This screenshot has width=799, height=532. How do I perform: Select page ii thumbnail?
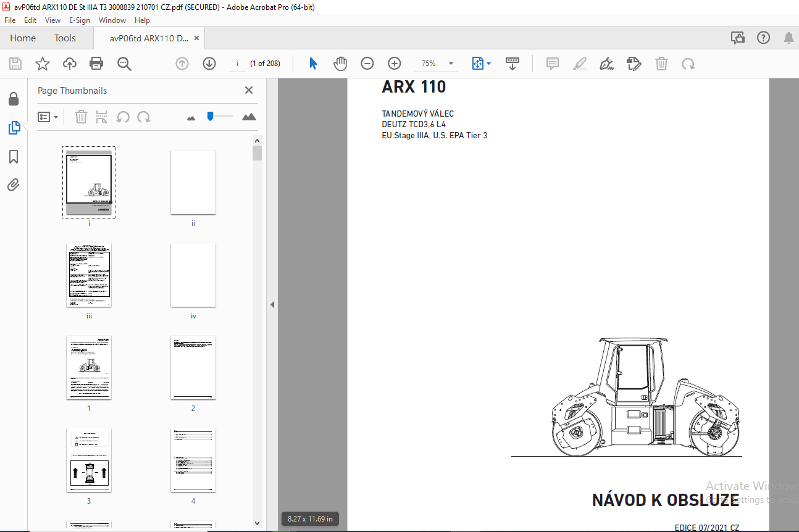point(193,182)
